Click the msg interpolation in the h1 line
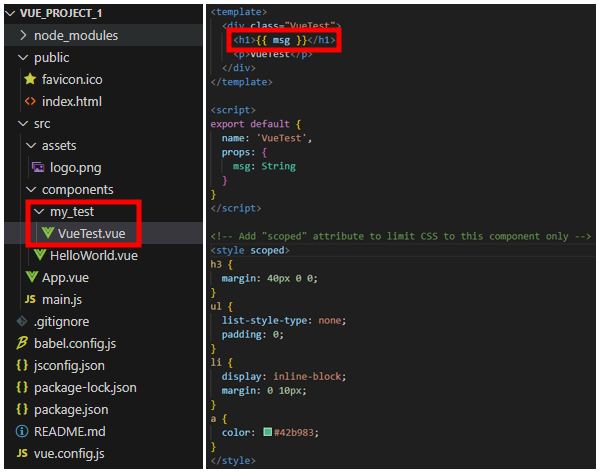The image size is (600, 473). (281, 40)
